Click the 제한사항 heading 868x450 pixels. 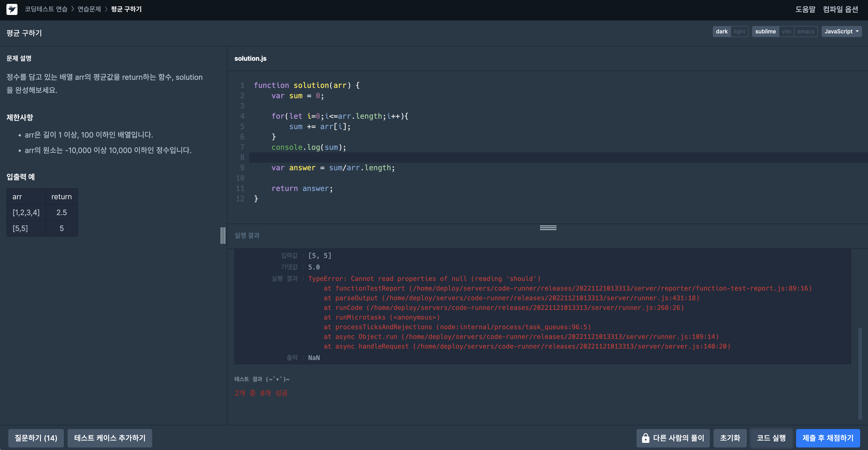click(x=20, y=117)
